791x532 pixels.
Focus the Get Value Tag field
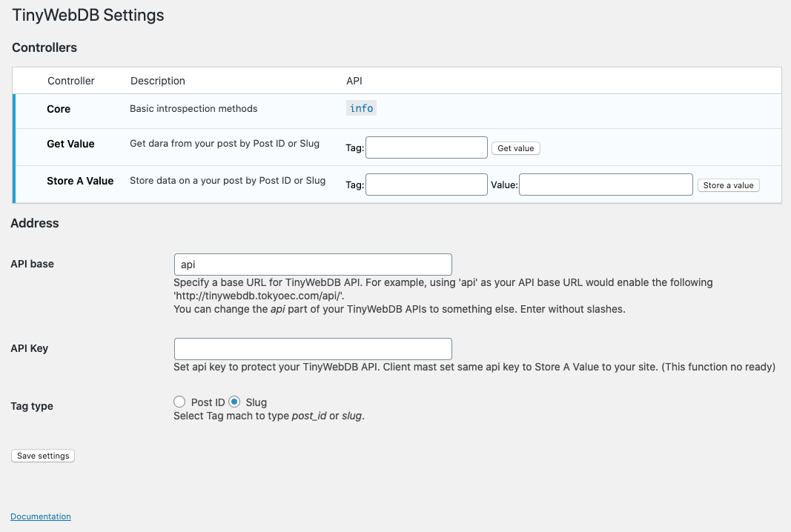pos(426,147)
